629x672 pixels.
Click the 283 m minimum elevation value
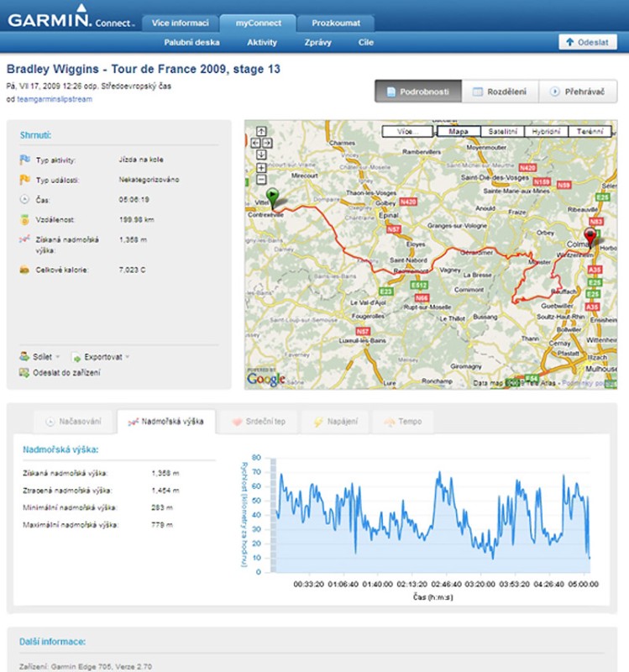pos(162,507)
